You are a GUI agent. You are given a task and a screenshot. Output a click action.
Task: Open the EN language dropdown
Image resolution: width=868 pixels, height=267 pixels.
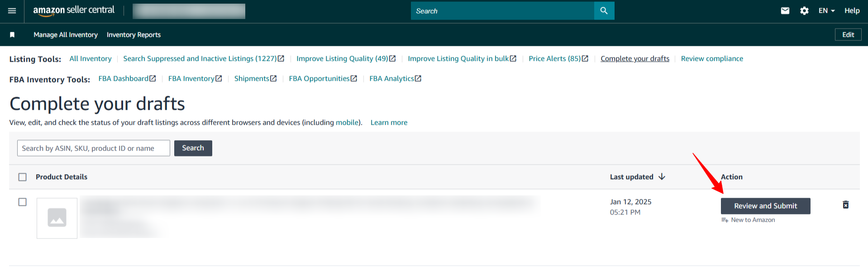[x=826, y=11]
